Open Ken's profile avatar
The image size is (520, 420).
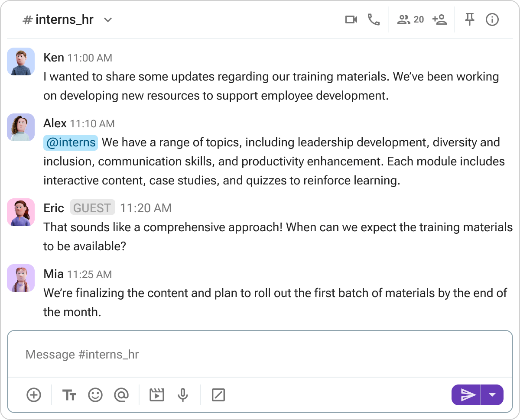[21, 61]
